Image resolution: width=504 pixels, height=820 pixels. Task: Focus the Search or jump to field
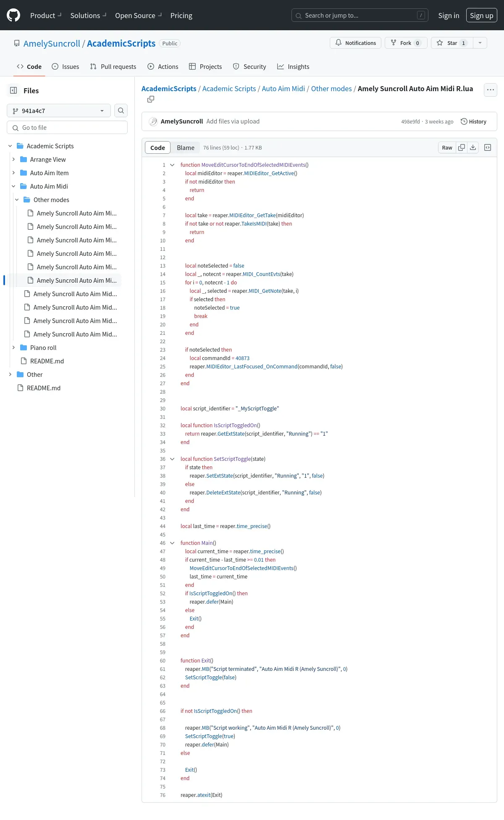click(x=360, y=16)
